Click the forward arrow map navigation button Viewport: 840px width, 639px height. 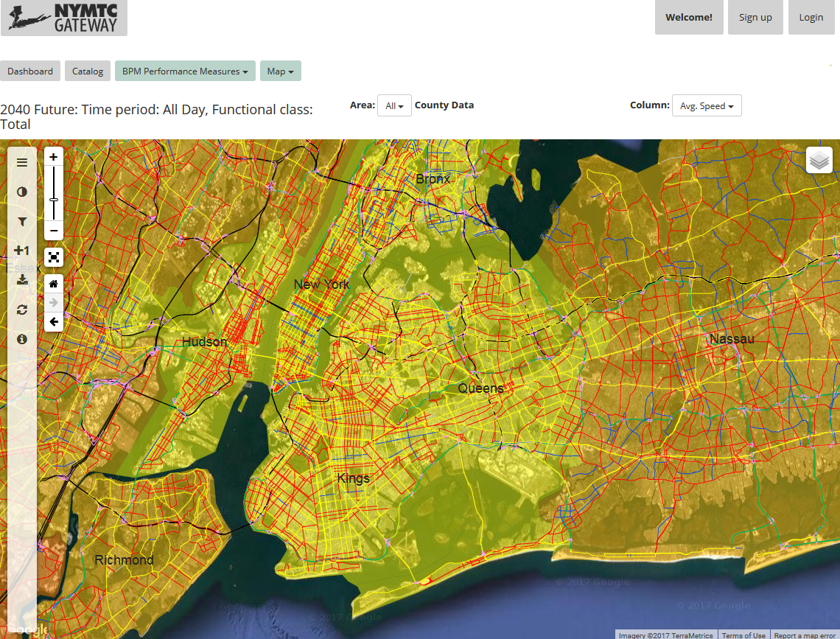click(x=54, y=303)
